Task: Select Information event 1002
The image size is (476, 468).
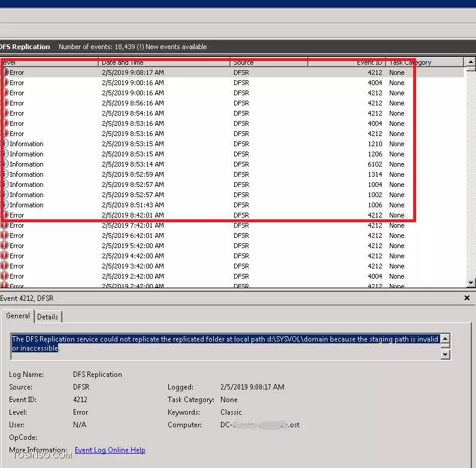Action: point(232,195)
